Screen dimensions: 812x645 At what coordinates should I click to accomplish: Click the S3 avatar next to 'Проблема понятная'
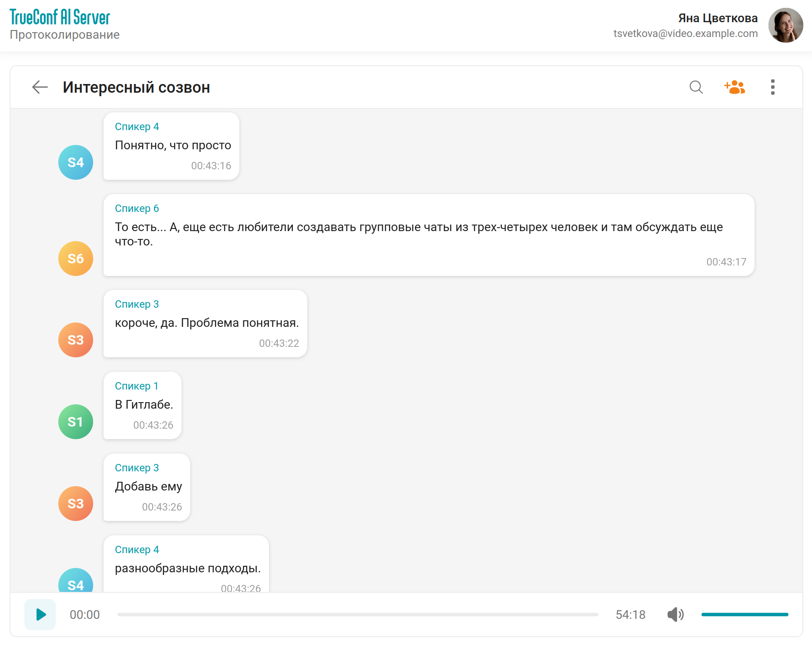pyautogui.click(x=76, y=340)
